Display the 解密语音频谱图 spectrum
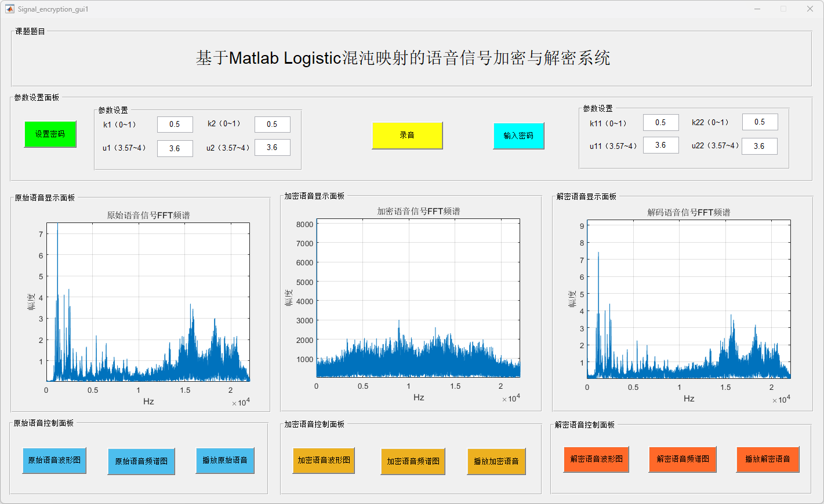Screen dimensions: 824x504 [683, 459]
